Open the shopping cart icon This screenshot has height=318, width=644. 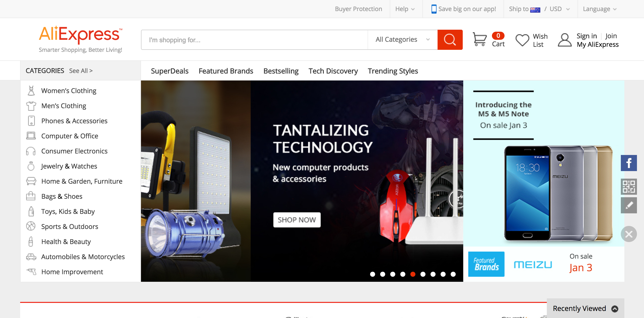[x=480, y=39]
